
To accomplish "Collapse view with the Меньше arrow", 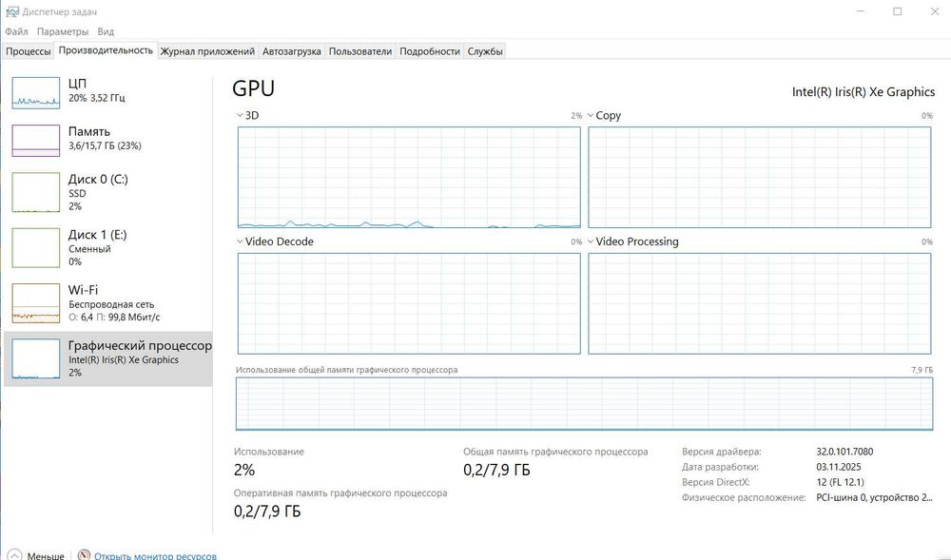I will [14, 555].
